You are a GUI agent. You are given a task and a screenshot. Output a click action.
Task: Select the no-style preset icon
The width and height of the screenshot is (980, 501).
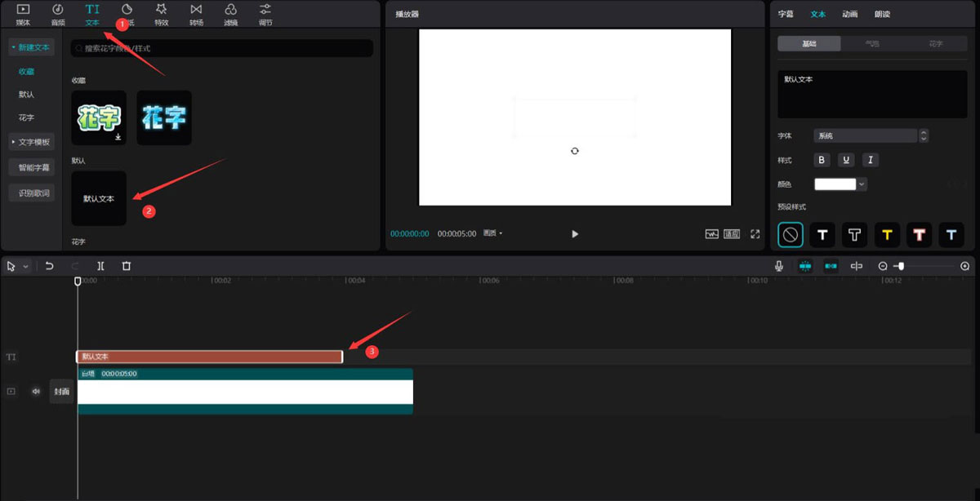[791, 235]
